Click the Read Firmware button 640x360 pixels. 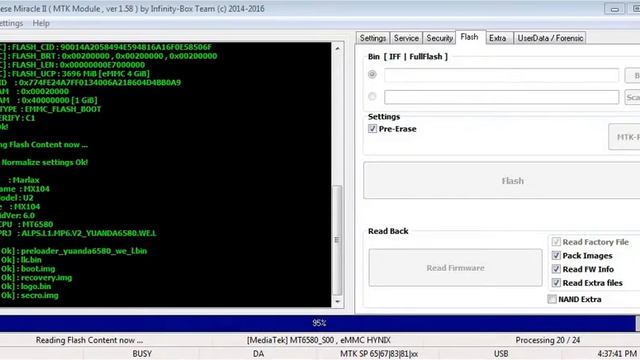456,268
